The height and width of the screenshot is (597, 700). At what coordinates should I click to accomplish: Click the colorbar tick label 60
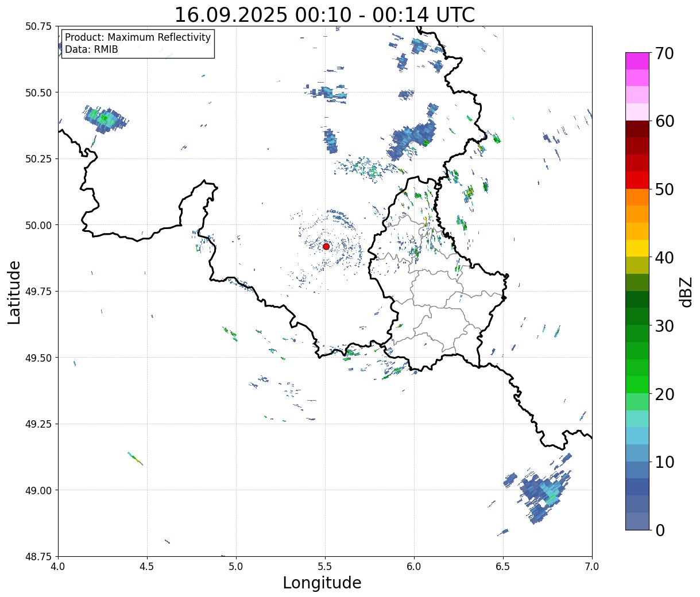pyautogui.click(x=664, y=121)
